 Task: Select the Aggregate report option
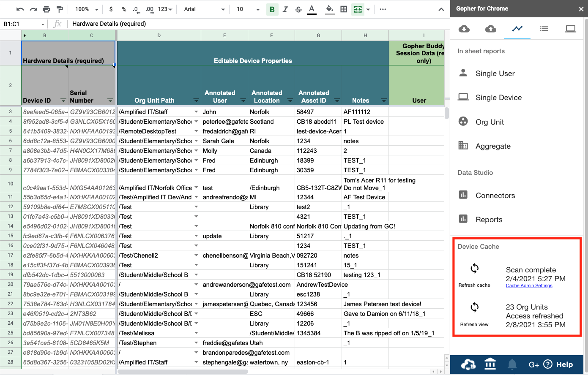493,146
